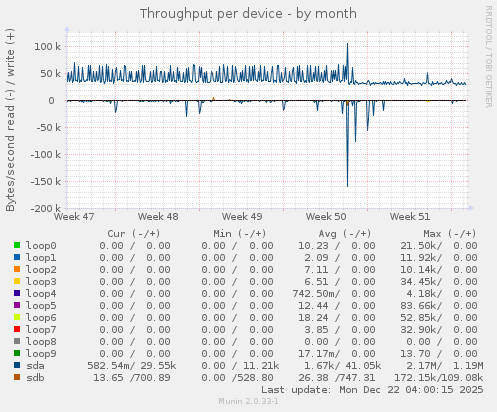The width and height of the screenshot is (497, 412).
Task: Click loop3 max value '34.45k/ 0.00'
Action: point(439,282)
